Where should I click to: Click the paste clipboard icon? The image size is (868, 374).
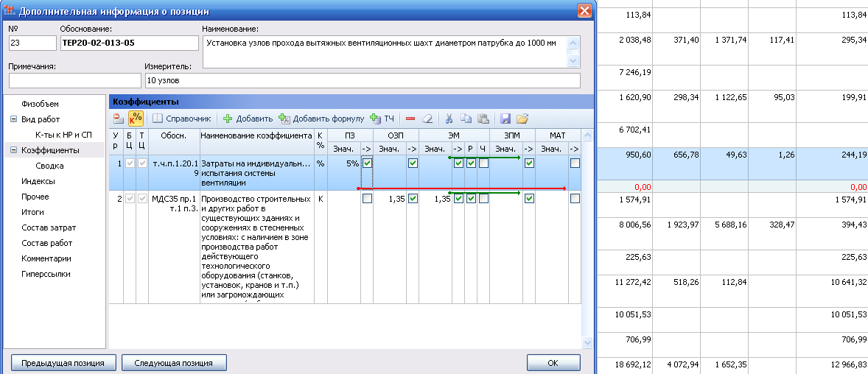(483, 119)
